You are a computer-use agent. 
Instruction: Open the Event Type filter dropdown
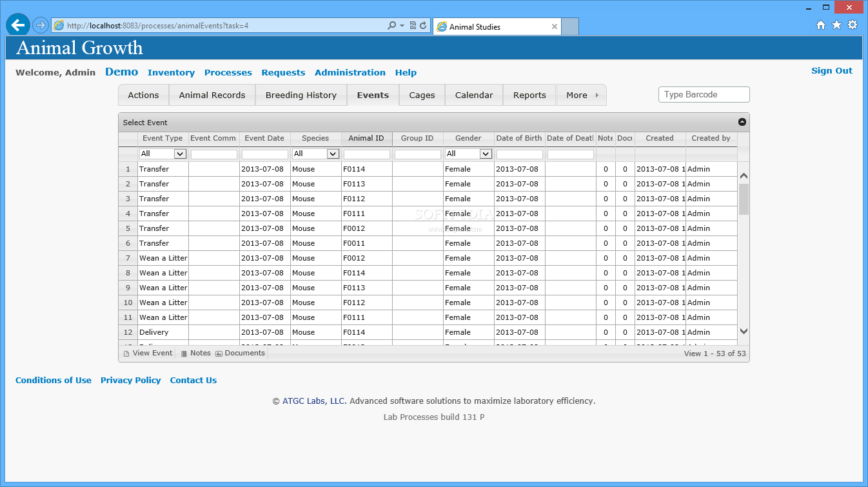coord(163,154)
